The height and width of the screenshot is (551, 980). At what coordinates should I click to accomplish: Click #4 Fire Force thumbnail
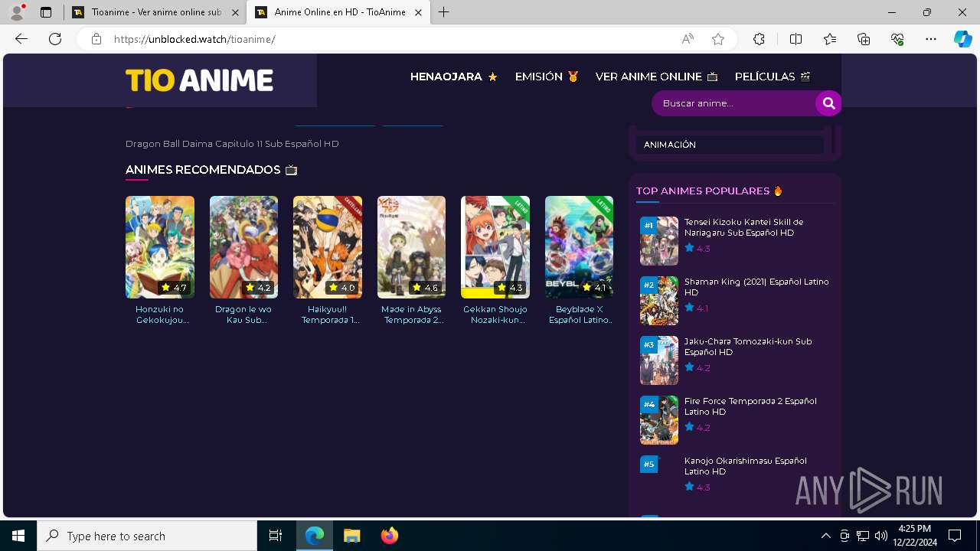[x=659, y=420]
